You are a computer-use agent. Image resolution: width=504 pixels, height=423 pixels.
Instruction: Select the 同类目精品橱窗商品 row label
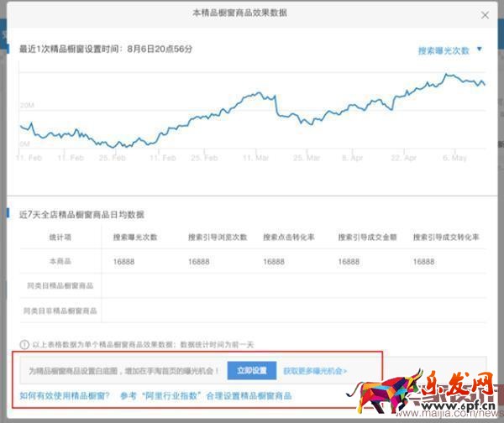tap(60, 286)
